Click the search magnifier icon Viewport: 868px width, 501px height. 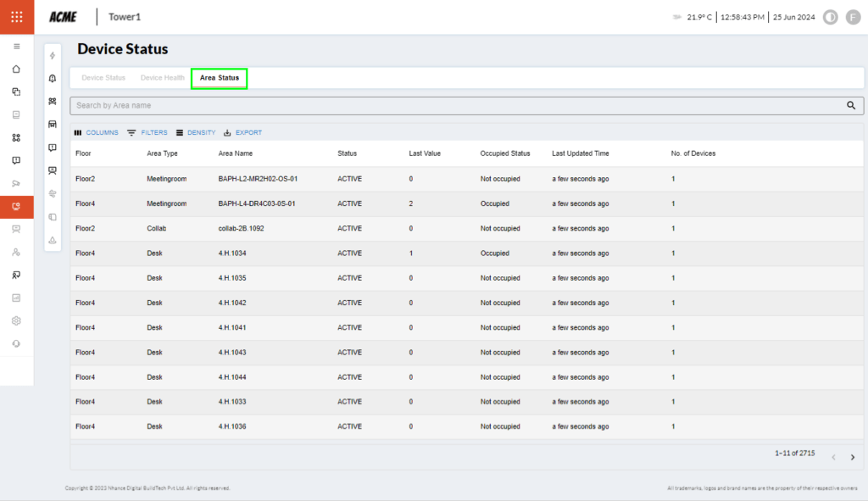pyautogui.click(x=851, y=106)
